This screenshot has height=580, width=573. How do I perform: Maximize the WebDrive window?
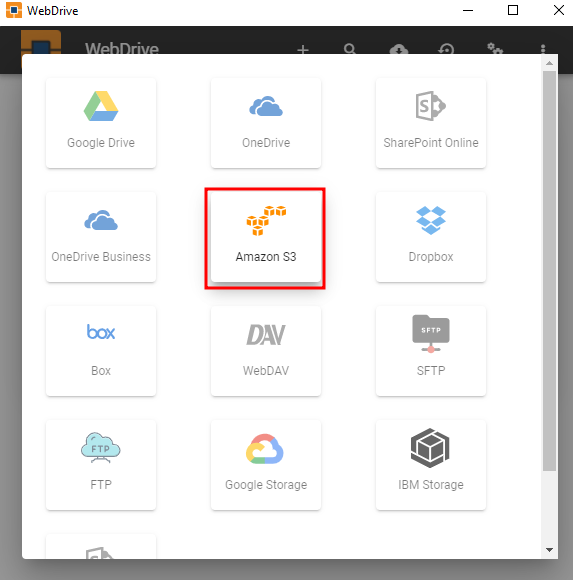pos(513,10)
